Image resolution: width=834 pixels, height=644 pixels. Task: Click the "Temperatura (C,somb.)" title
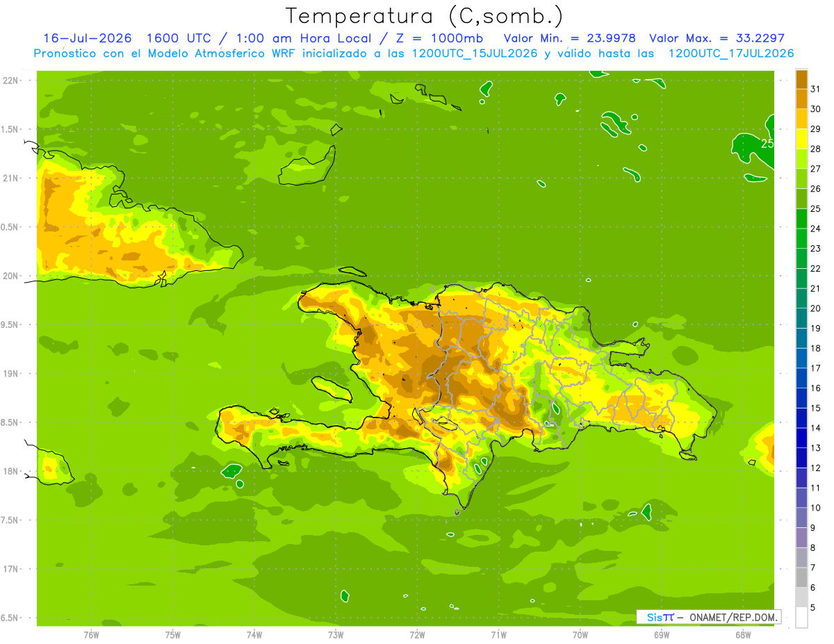click(x=425, y=16)
